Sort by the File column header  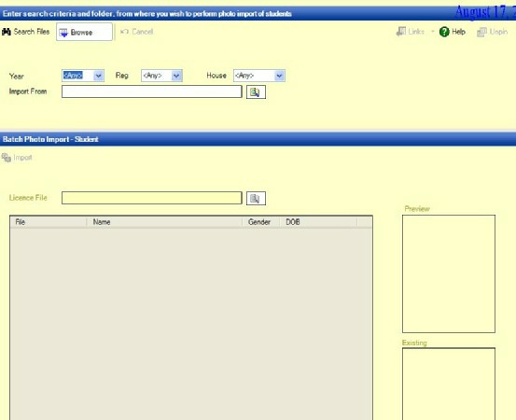pos(49,222)
